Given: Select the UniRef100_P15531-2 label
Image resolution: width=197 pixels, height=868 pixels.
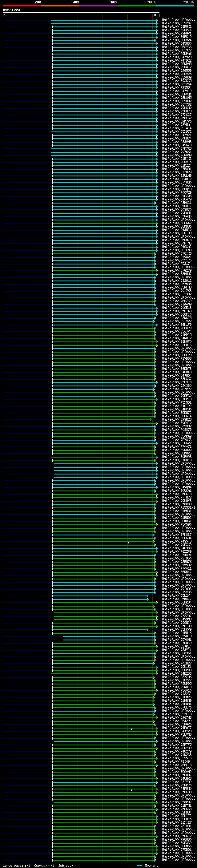Looking at the screenshot, I should pyautogui.click(x=179, y=508).
